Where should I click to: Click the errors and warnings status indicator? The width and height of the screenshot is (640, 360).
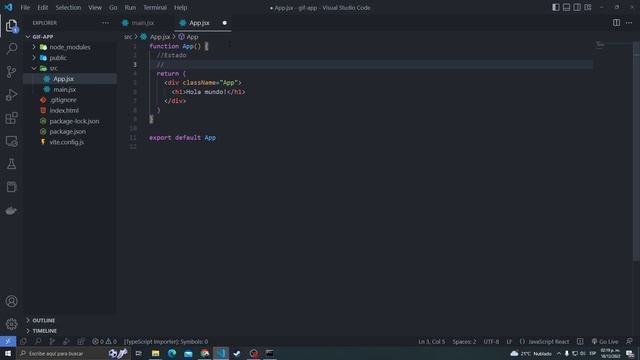click(x=104, y=341)
